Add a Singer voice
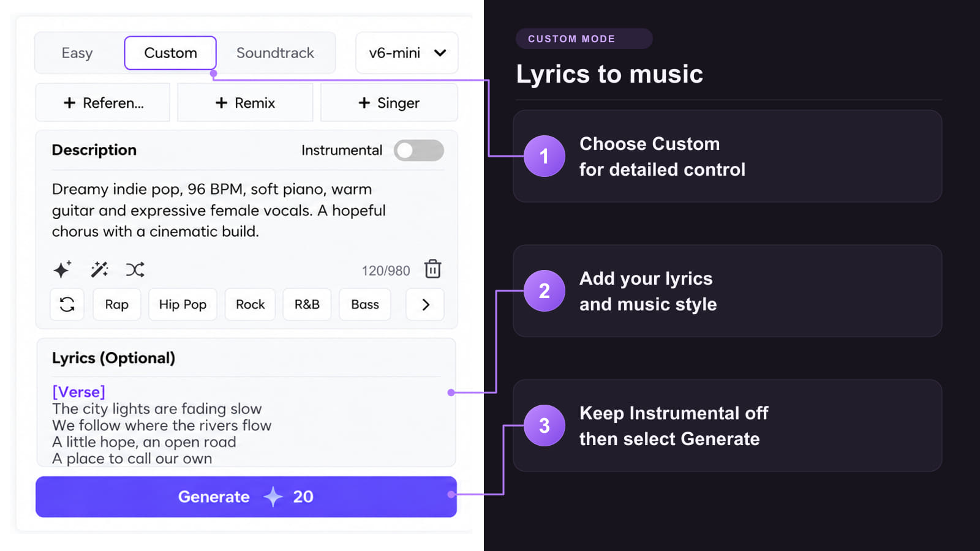Image resolution: width=980 pixels, height=551 pixels. 389,103
